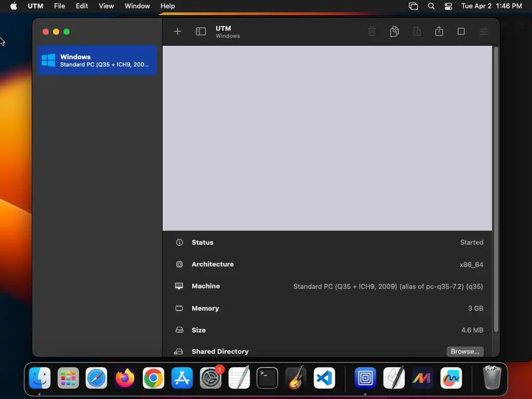Click the '3 GB' memory value
This screenshot has width=532, height=399.
[476, 308]
